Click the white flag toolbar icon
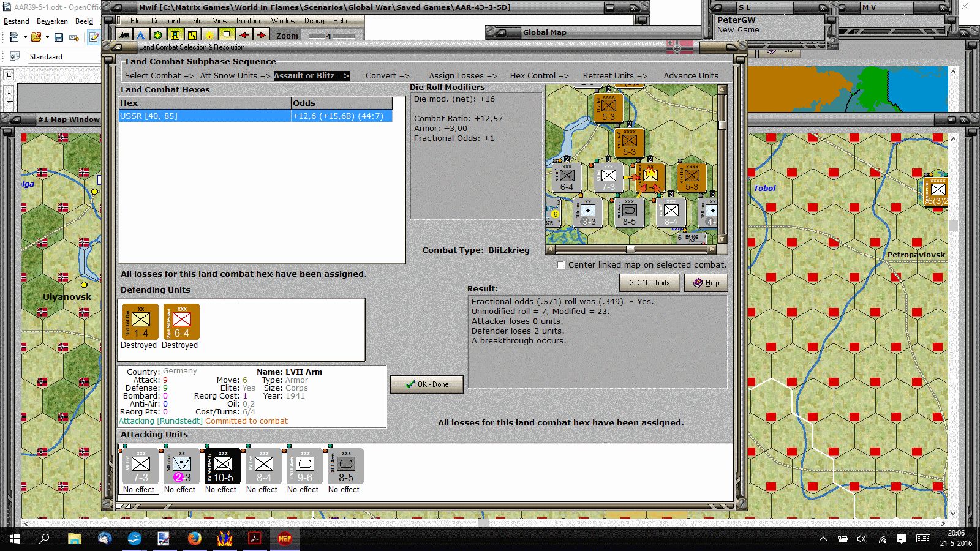Viewport: 980px width, 551px height. 227,36
